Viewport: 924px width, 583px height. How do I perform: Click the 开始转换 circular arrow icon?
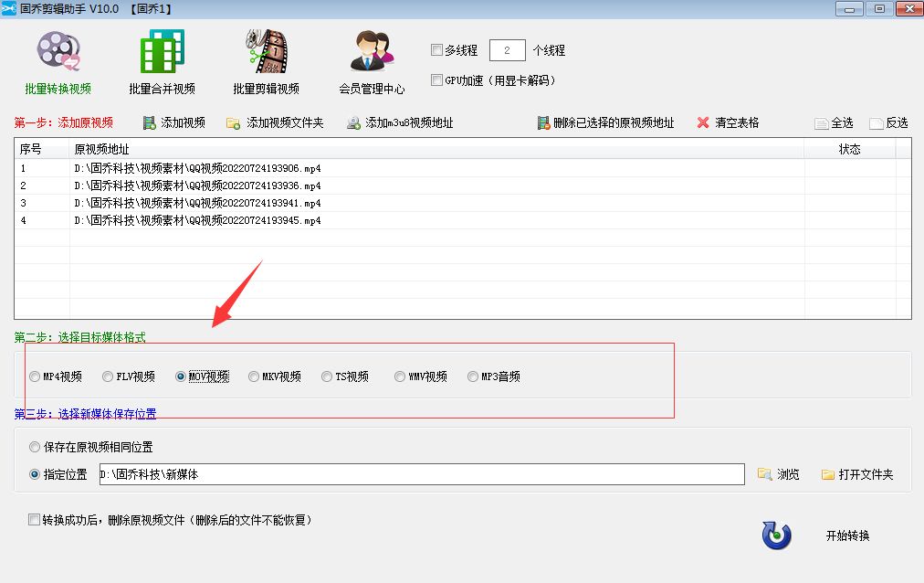click(x=776, y=535)
